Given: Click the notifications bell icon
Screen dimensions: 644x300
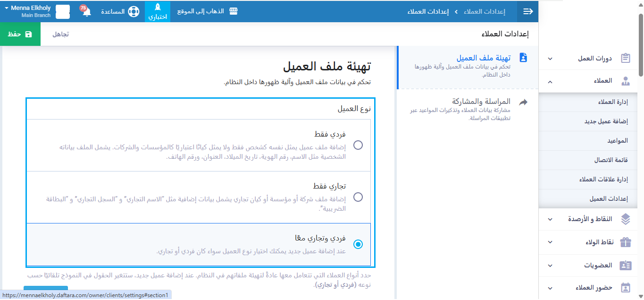Looking at the screenshot, I should (86, 12).
